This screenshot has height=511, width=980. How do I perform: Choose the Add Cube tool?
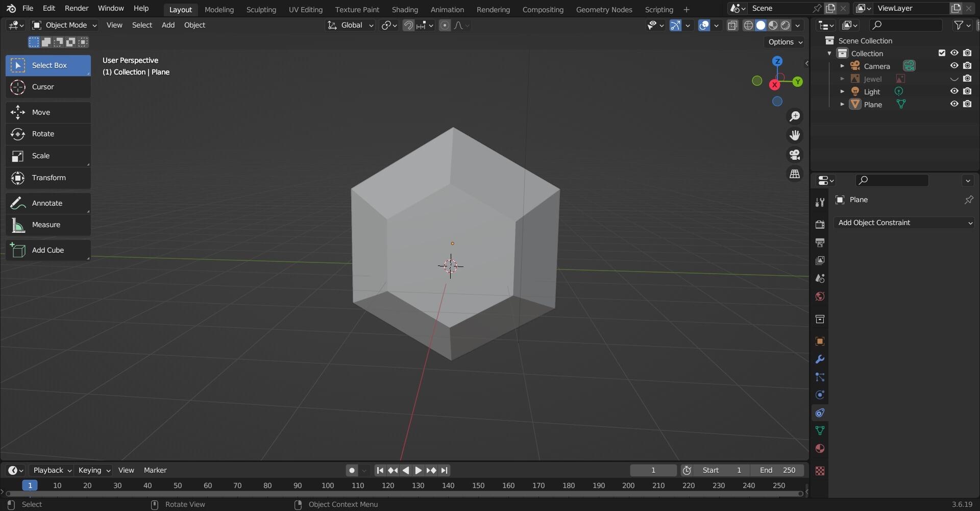click(48, 250)
